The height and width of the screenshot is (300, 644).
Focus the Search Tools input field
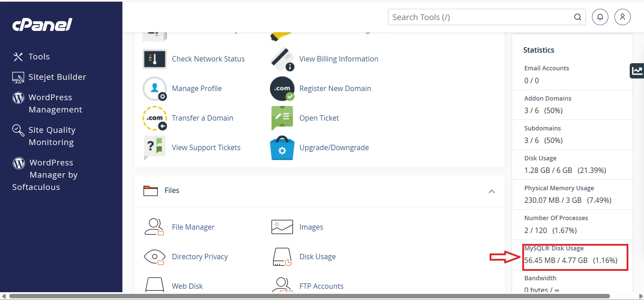(x=479, y=17)
